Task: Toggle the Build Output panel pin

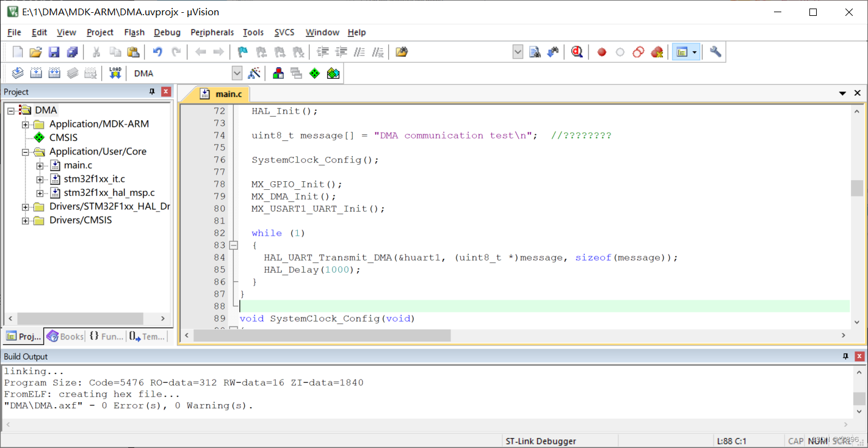Action: 845,356
